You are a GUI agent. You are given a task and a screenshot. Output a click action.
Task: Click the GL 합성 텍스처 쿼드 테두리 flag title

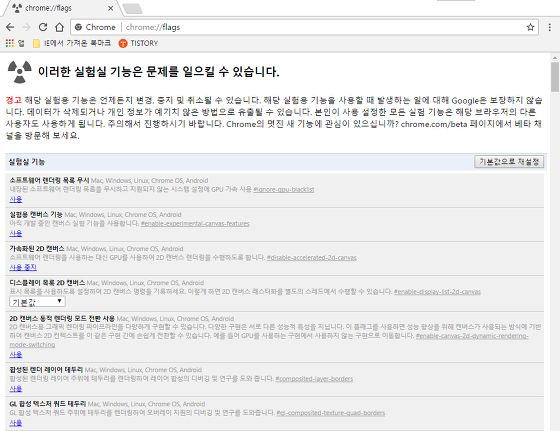tap(48, 404)
